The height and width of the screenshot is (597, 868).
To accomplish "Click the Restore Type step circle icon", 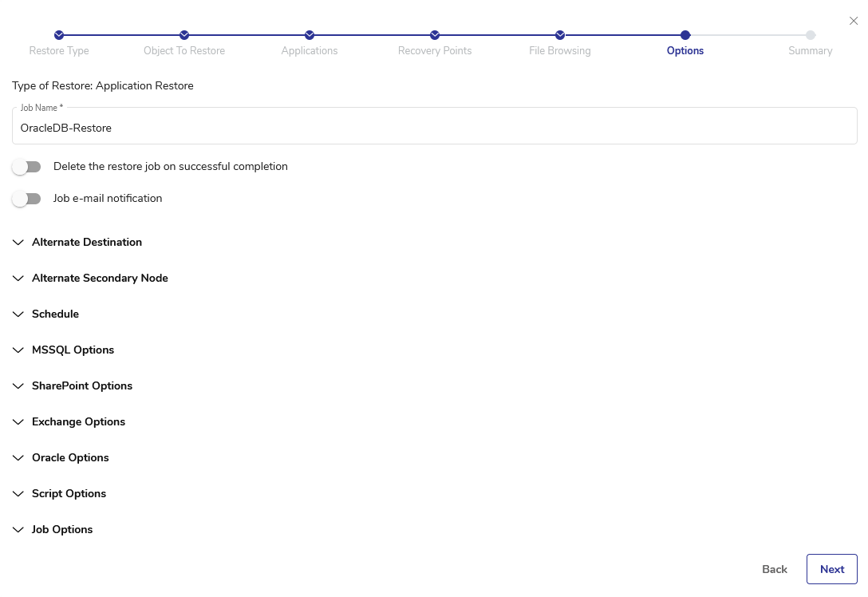I will (x=59, y=35).
